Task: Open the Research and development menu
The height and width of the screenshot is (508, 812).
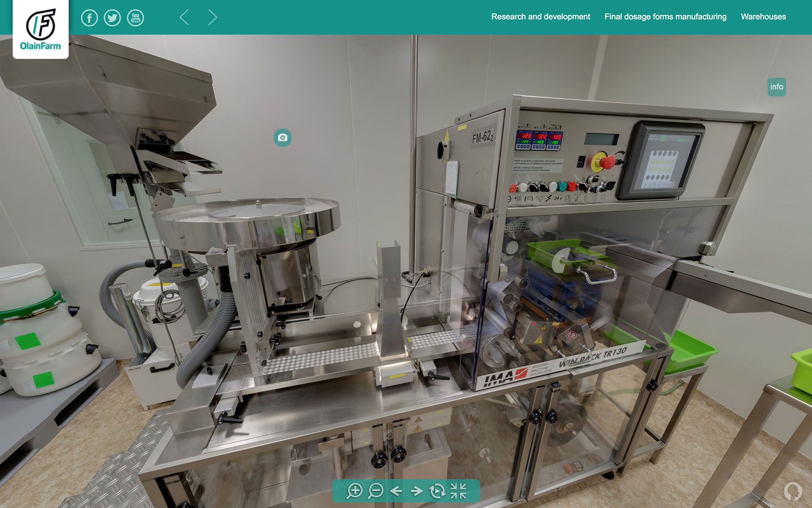Action: coord(540,17)
